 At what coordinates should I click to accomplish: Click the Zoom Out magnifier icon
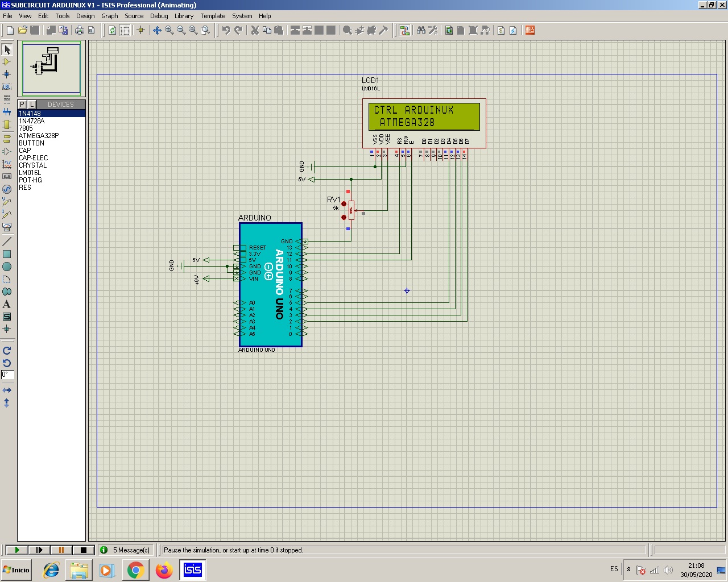pyautogui.click(x=181, y=30)
